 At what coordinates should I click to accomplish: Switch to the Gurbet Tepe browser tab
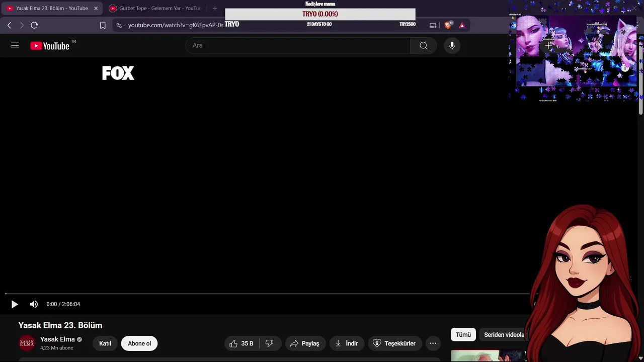point(155,9)
